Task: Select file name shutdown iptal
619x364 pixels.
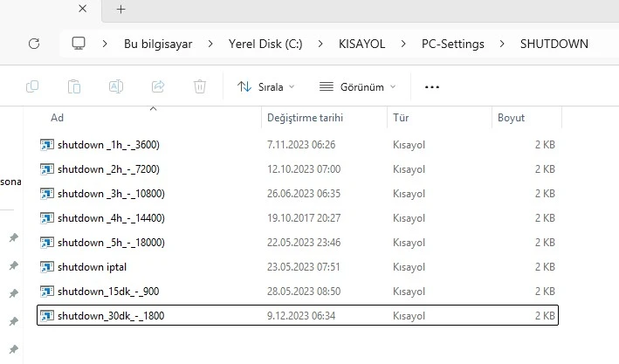Action: click(x=92, y=267)
